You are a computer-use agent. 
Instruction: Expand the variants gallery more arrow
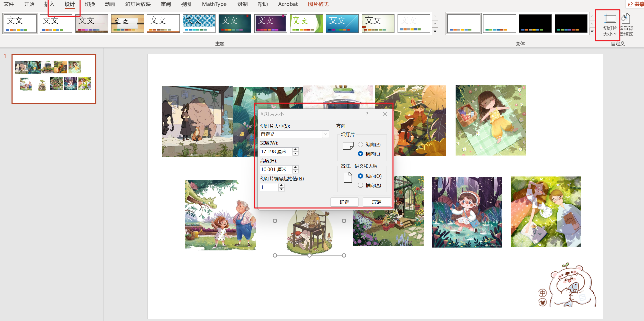pos(592,31)
